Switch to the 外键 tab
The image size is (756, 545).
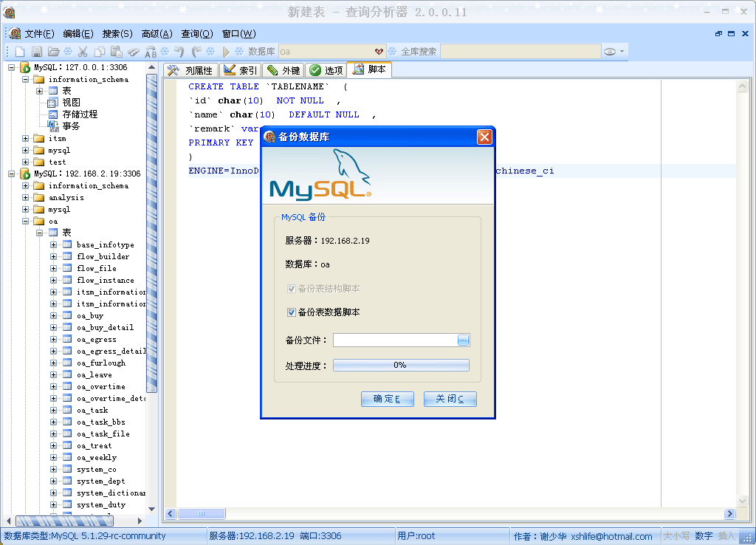283,70
